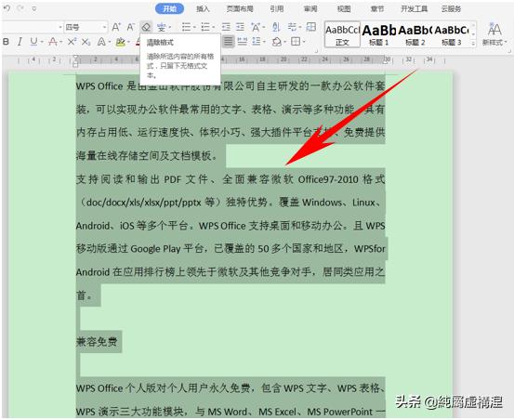Expand the bullet list style arrow
Image resolution: width=514 pixels, height=420 pixels.
click(x=194, y=27)
